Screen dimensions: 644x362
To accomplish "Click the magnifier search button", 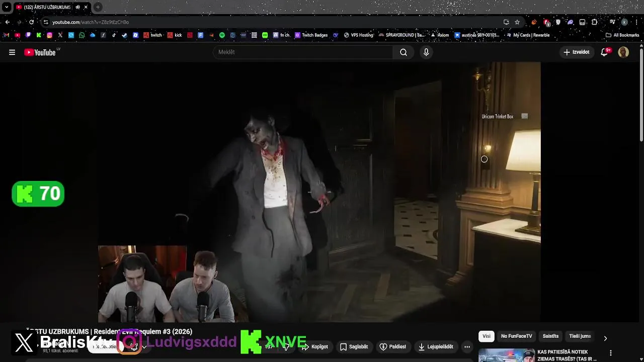I will (x=404, y=52).
